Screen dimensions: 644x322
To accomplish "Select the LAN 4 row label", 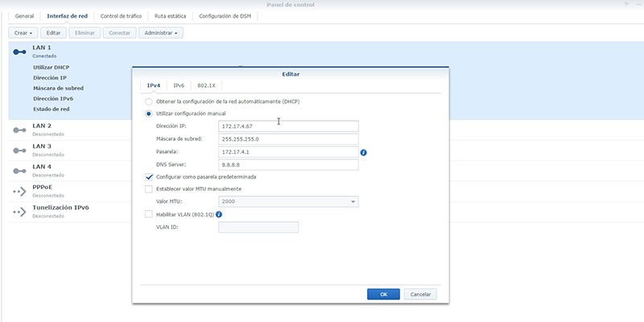I will click(x=42, y=167).
